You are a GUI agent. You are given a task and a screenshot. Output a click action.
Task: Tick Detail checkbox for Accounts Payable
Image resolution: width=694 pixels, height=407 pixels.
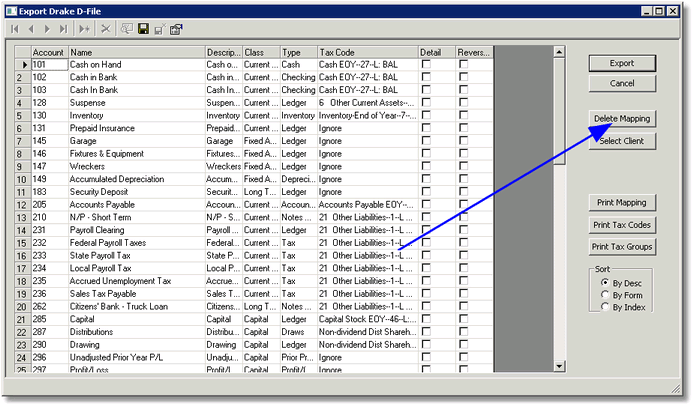point(426,204)
